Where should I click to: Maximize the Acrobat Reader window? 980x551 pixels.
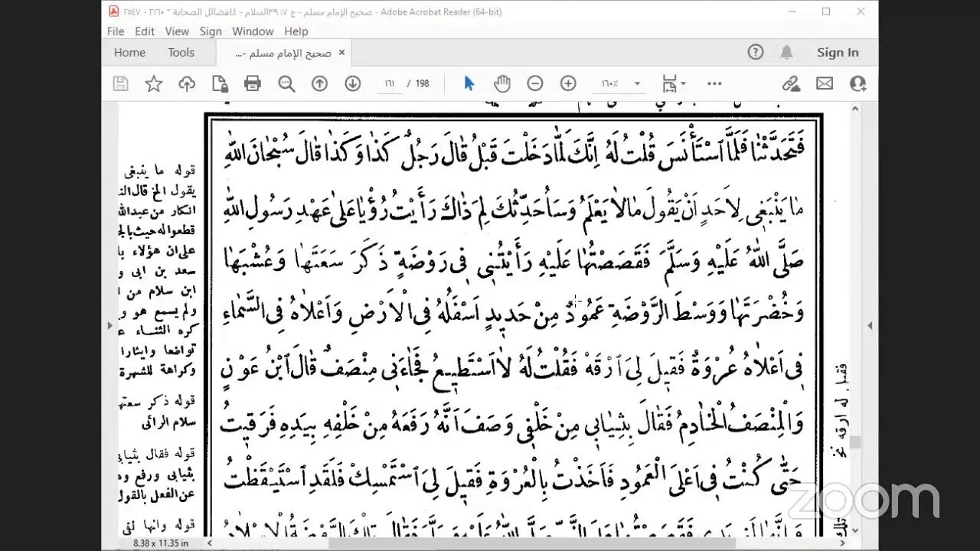pyautogui.click(x=826, y=11)
